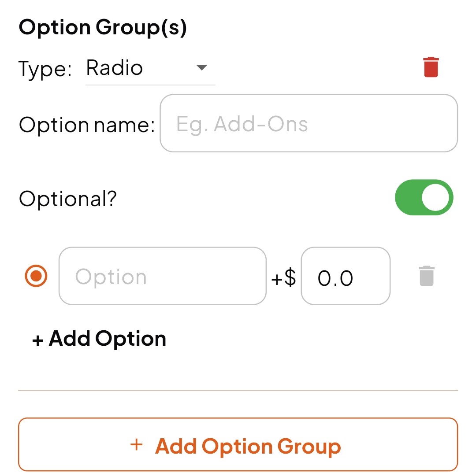The width and height of the screenshot is (476, 473).
Task: Click the Option name: label
Action: click(x=87, y=125)
